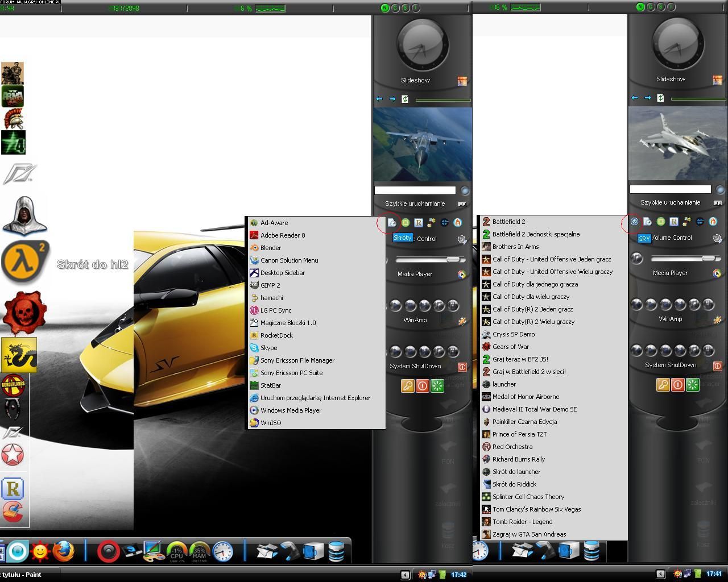Click the left Slideshow header icon

[x=462, y=81]
